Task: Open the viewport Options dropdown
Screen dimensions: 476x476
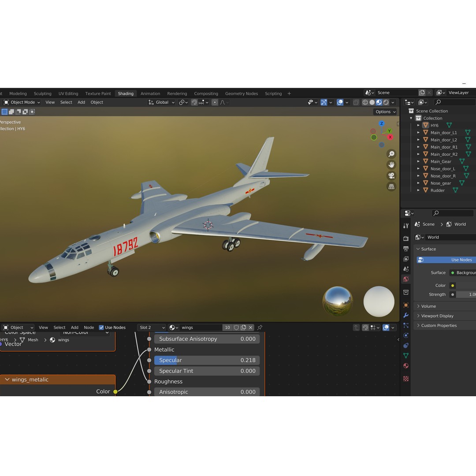Action: click(x=385, y=112)
